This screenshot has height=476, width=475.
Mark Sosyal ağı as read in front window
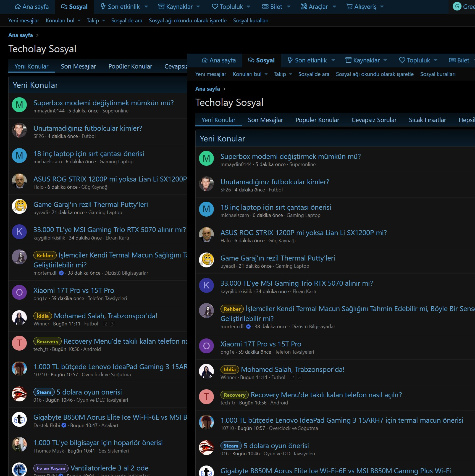pos(375,74)
